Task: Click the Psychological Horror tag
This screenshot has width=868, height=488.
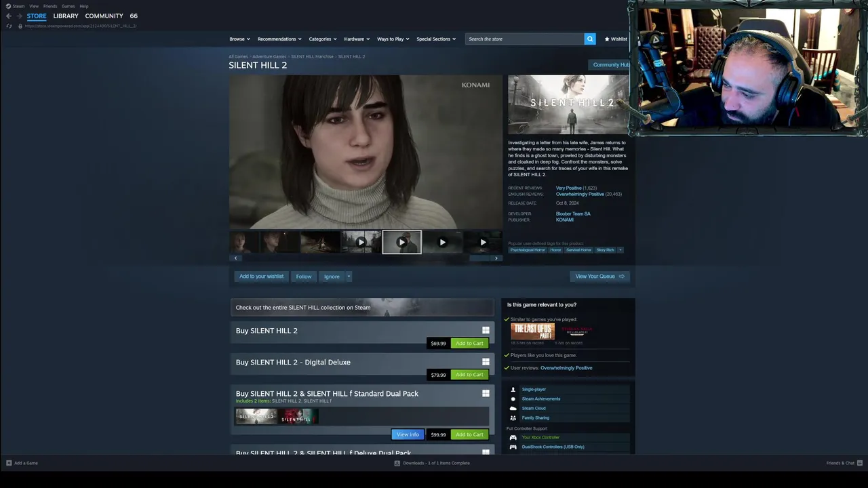Action: click(528, 249)
